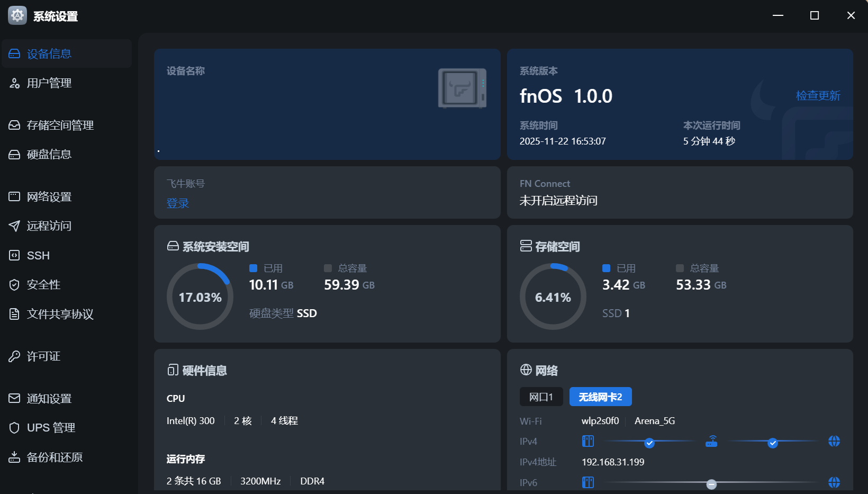This screenshot has height=494, width=868.
Task: Click the 未开启远程访问 status text
Action: click(558, 201)
